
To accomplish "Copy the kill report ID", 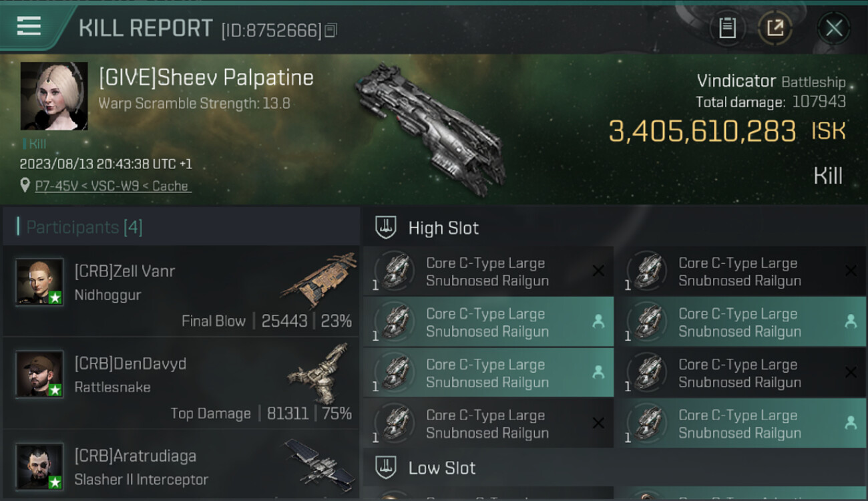I will click(x=331, y=30).
